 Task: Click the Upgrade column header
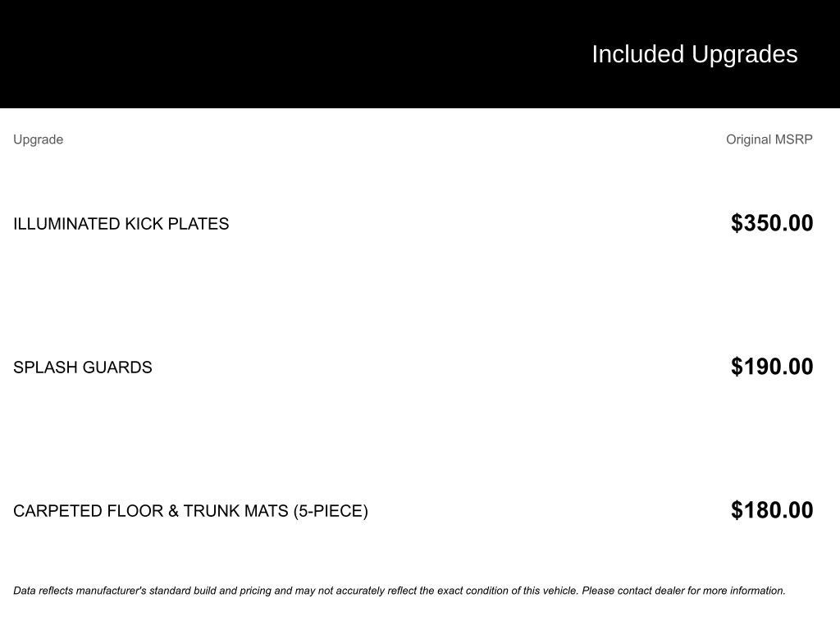point(38,139)
